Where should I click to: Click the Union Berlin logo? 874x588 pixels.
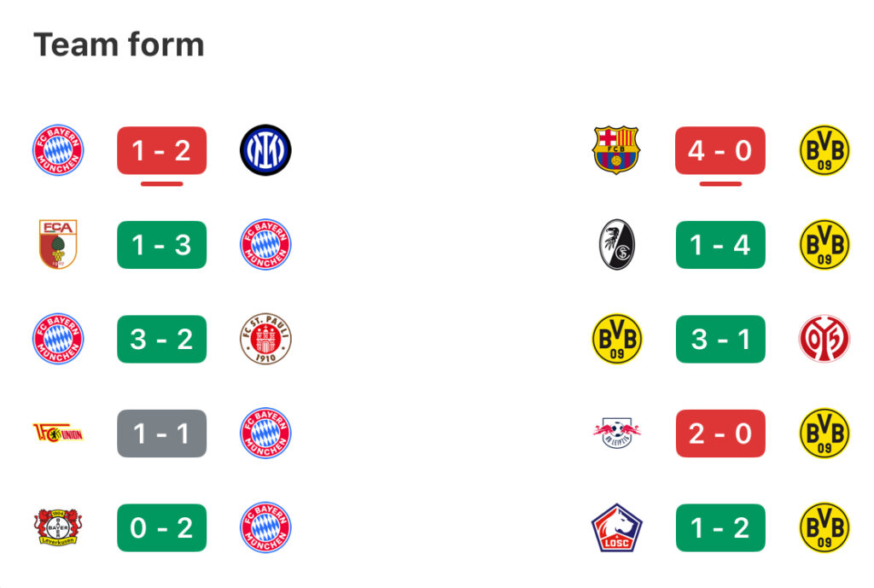[58, 433]
